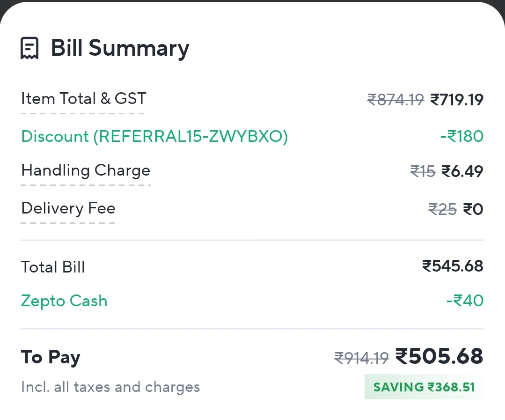The width and height of the screenshot is (505, 420).
Task: Tap the Bill Summary heading
Action: (x=120, y=48)
